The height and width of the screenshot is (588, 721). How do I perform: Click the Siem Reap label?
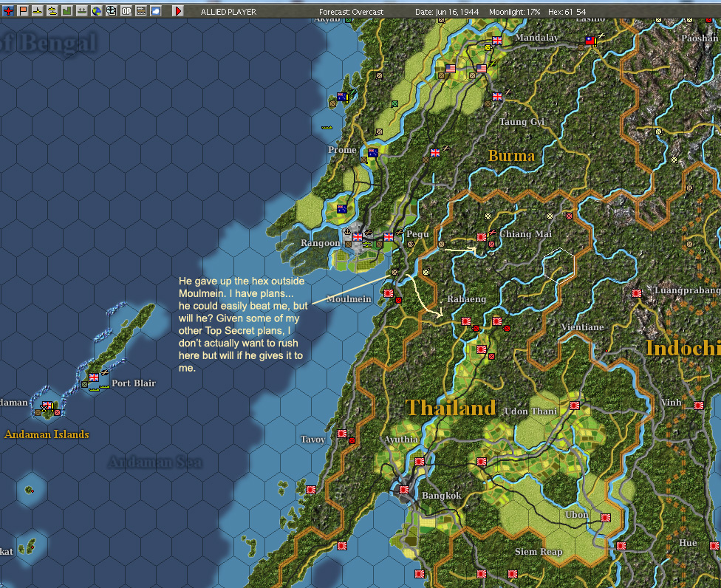539,551
